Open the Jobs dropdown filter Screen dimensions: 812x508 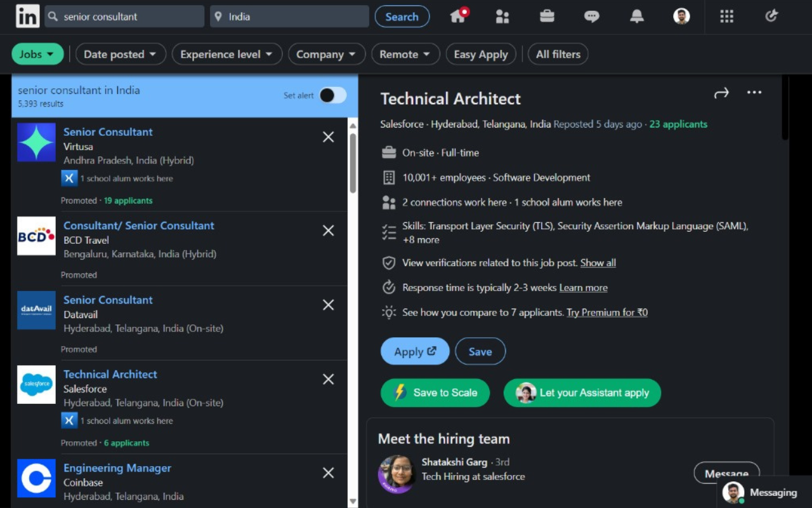click(37, 54)
